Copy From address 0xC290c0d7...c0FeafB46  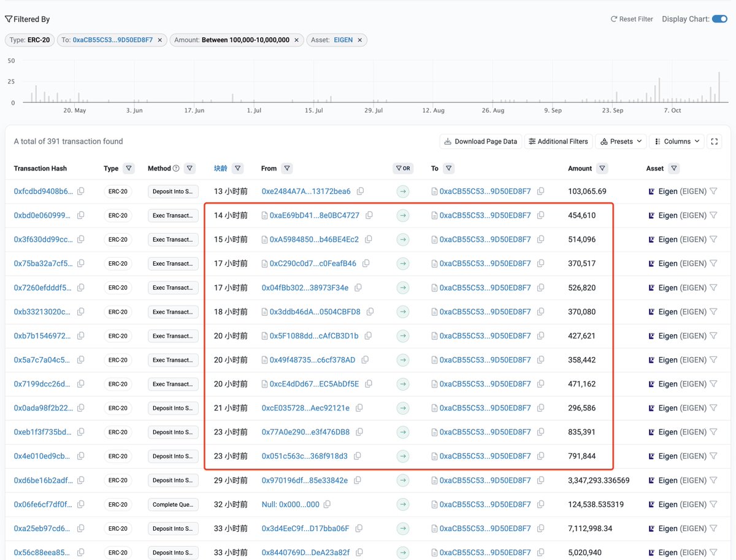click(366, 263)
